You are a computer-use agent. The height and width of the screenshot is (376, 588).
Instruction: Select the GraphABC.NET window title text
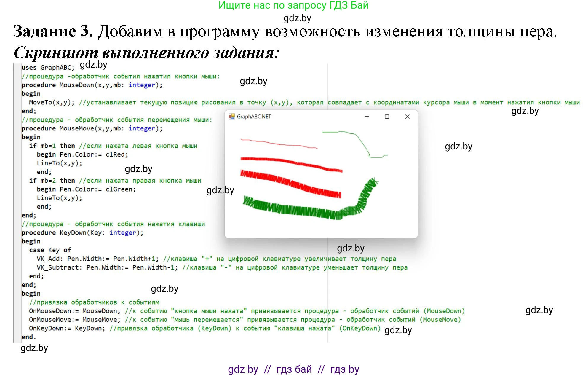coord(253,117)
